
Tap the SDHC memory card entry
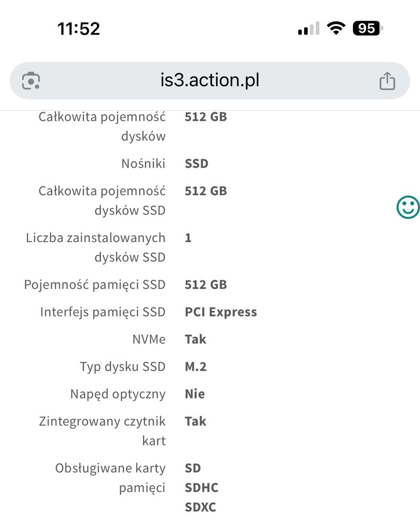point(201,487)
